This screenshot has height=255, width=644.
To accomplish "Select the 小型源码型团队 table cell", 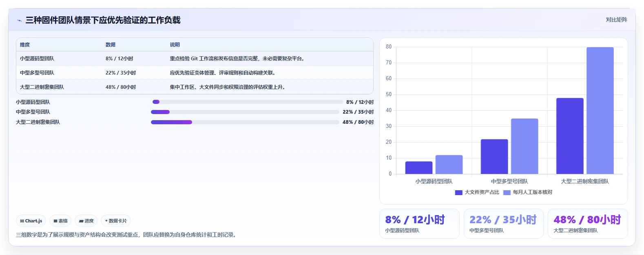I will [x=37, y=59].
